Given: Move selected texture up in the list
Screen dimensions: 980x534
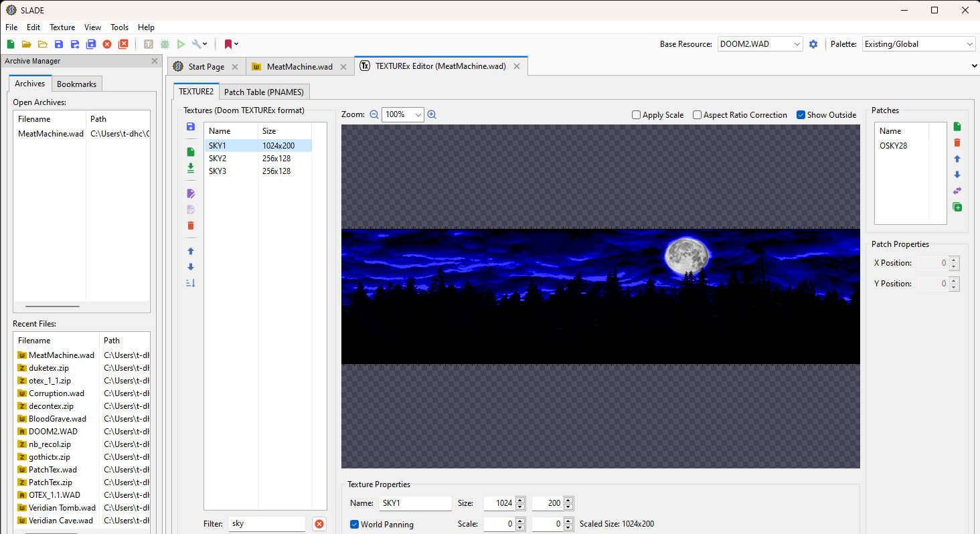Looking at the screenshot, I should coord(191,251).
